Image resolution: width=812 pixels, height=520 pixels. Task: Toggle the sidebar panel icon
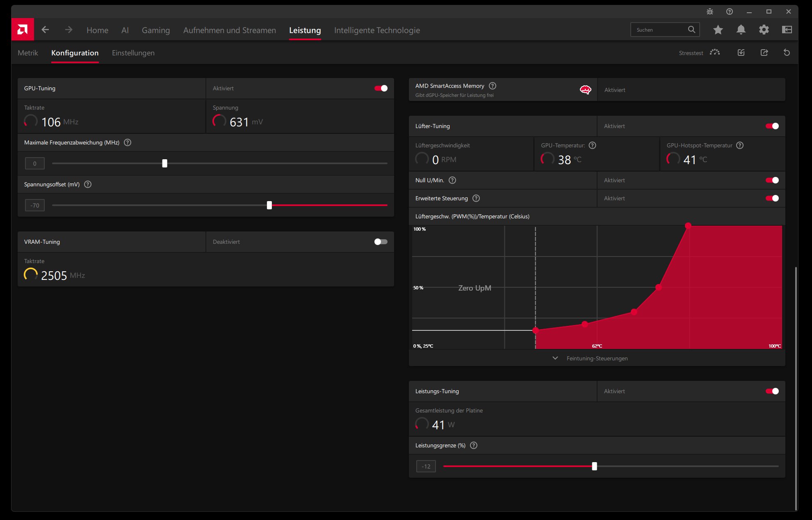click(787, 30)
